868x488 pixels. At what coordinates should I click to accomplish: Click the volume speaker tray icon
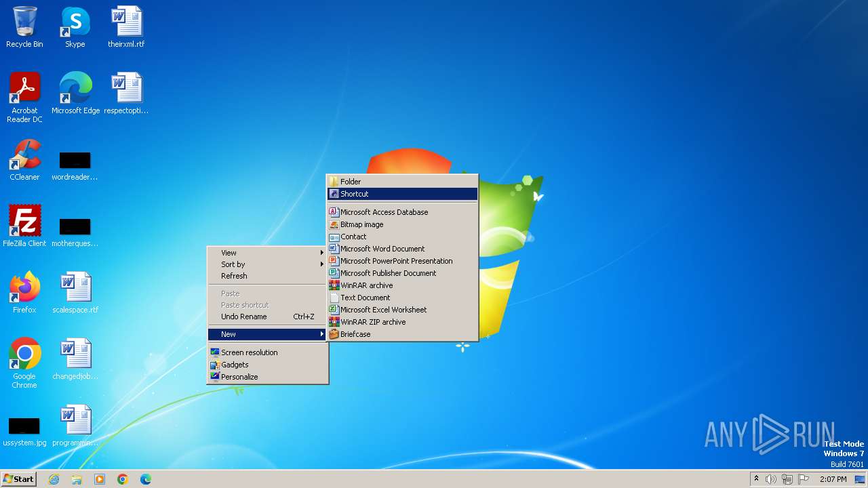pos(771,479)
